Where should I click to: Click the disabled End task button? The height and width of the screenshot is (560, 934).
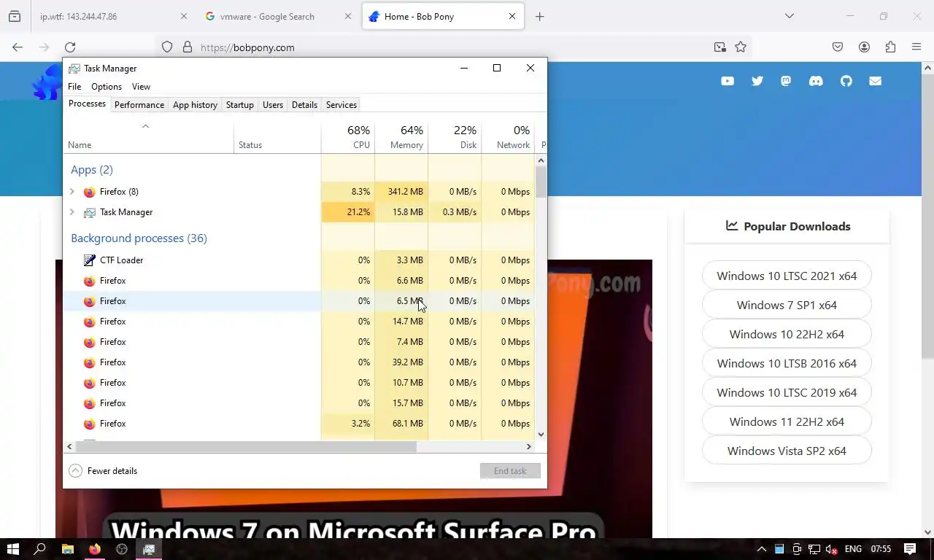tap(510, 471)
